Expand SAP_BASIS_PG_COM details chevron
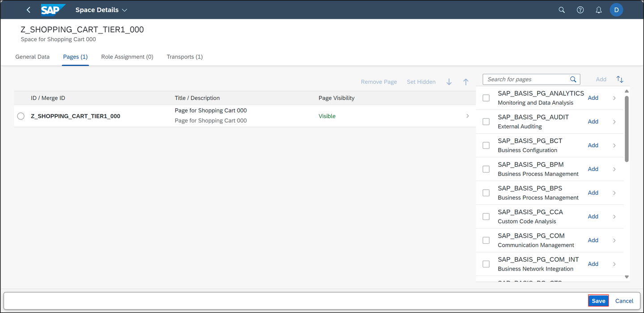 point(614,240)
